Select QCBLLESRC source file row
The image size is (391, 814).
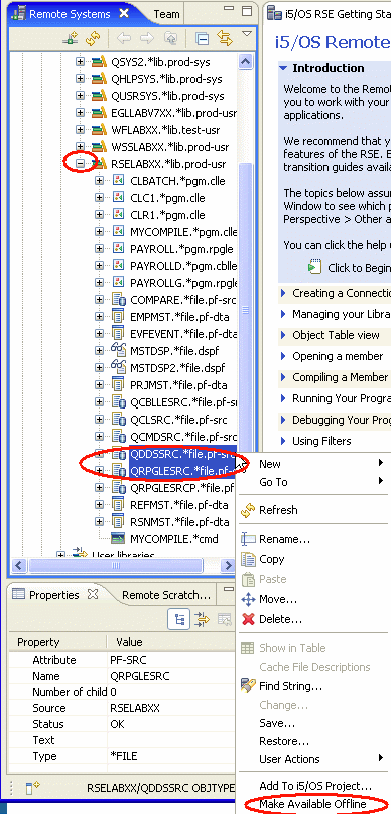tap(184, 402)
